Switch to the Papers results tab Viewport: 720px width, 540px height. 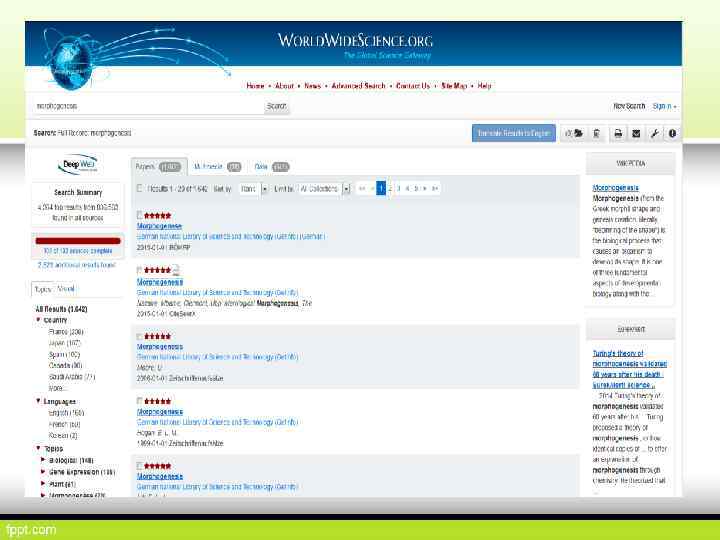159,167
